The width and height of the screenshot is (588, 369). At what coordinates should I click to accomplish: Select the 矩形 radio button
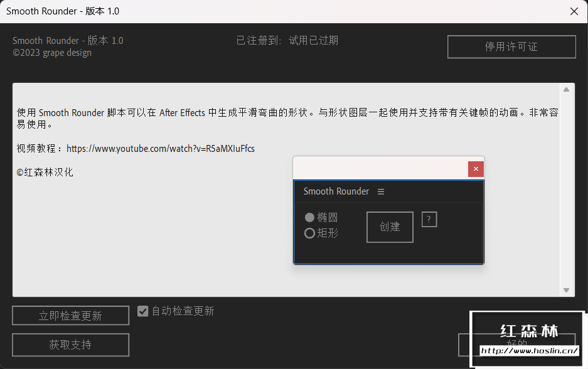pos(309,233)
